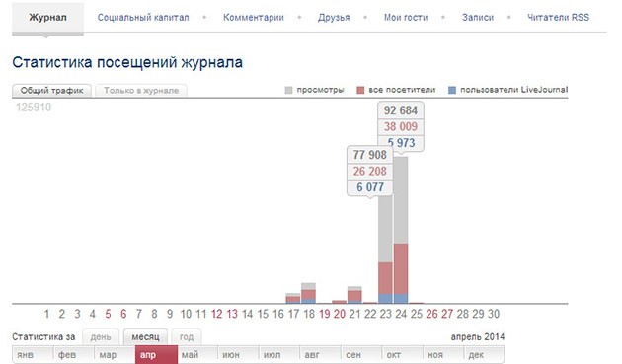Image resolution: width=622 pixels, height=364 pixels.
Task: Click the 26 208 visitors value
Action: coord(369,172)
